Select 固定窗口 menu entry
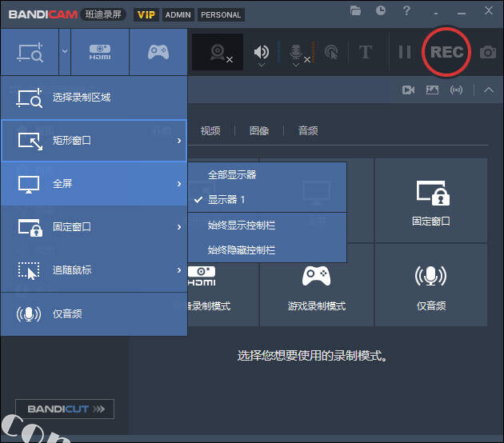 point(94,227)
